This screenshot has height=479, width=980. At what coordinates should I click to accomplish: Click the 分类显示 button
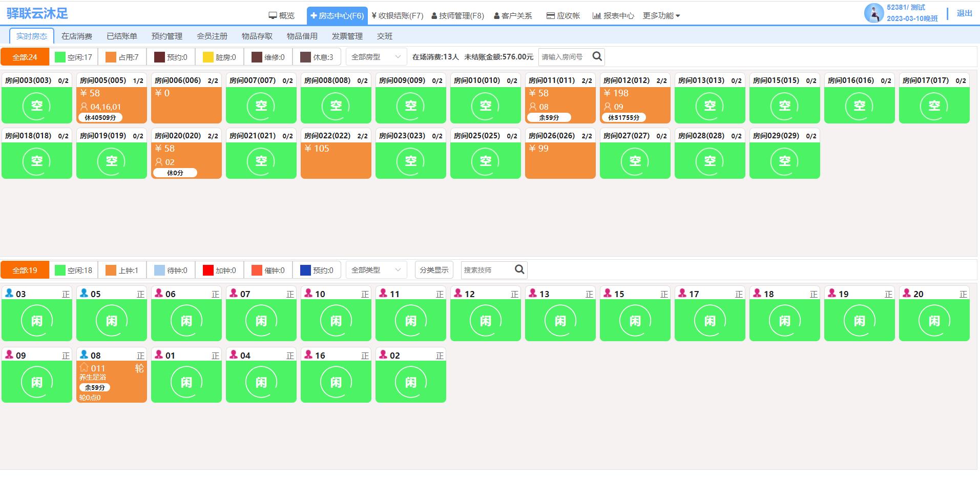click(434, 270)
